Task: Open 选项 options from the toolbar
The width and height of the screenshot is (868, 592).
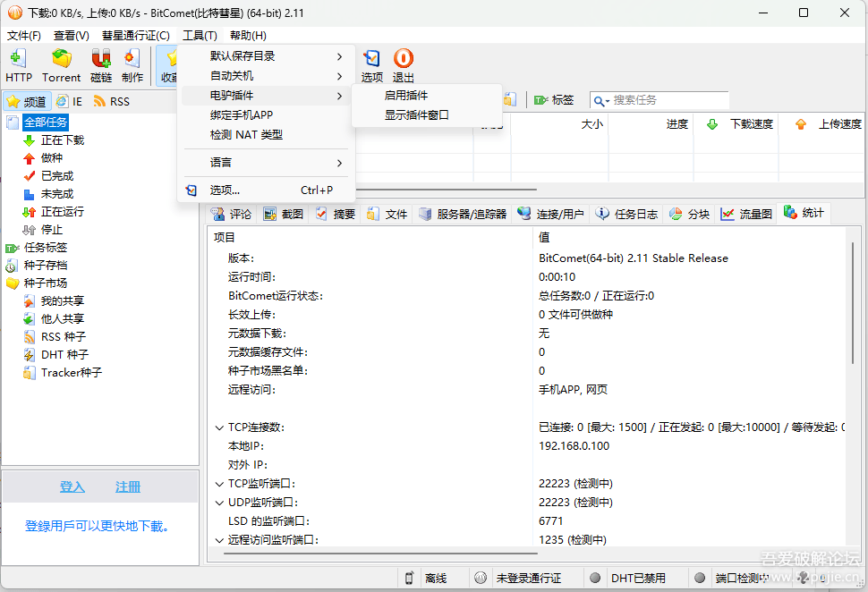Action: point(372,65)
